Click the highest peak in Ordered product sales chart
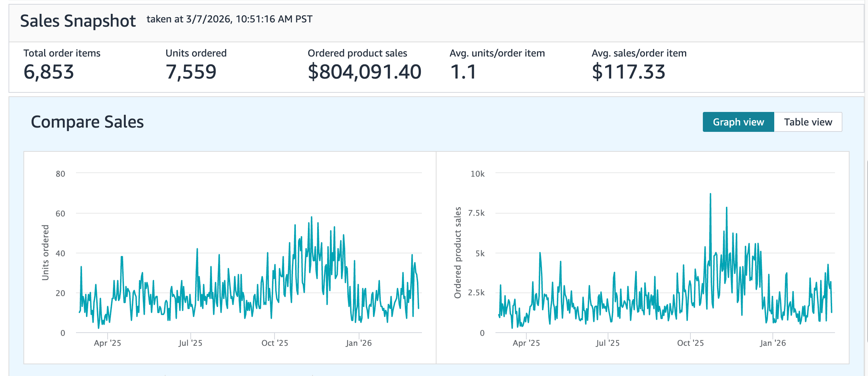The width and height of the screenshot is (868, 376). (710, 194)
